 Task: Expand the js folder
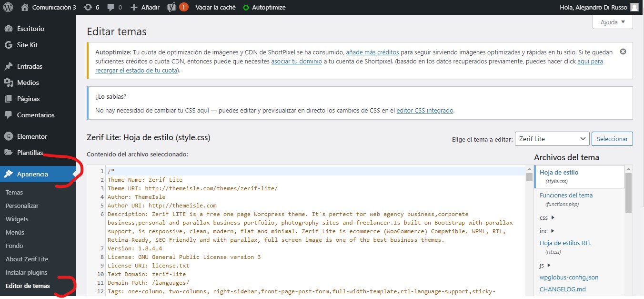click(545, 265)
